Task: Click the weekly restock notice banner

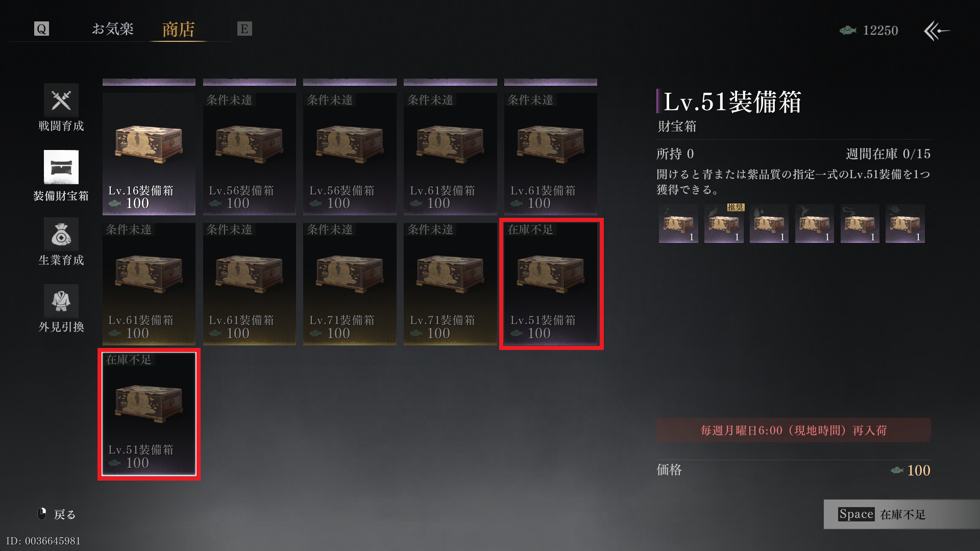Action: coord(793,430)
